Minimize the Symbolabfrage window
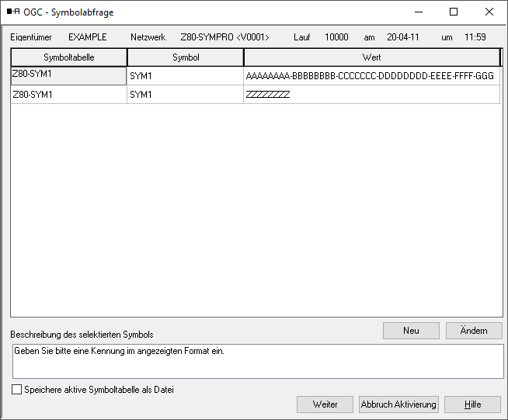The image size is (508, 420). pyautogui.click(x=418, y=12)
